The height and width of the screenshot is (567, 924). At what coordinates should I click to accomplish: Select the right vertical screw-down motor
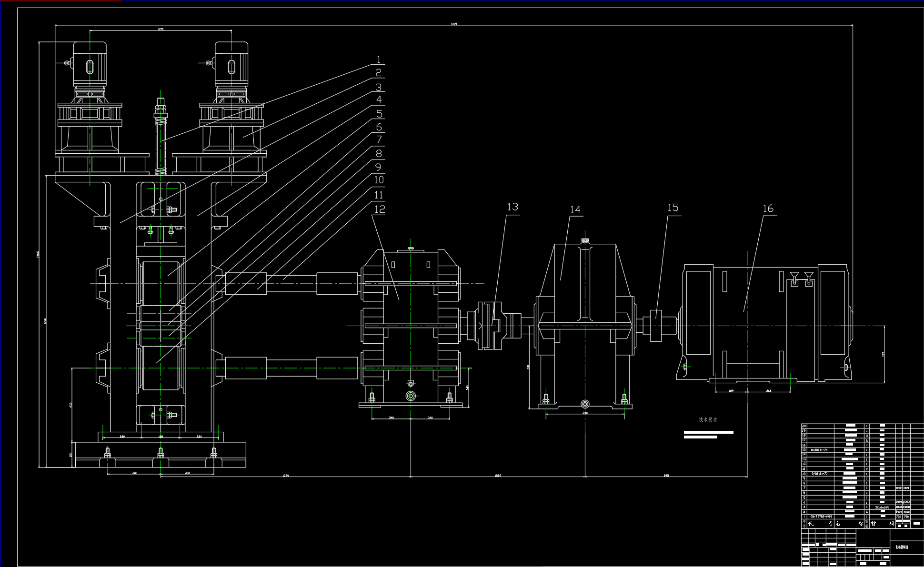[x=231, y=64]
